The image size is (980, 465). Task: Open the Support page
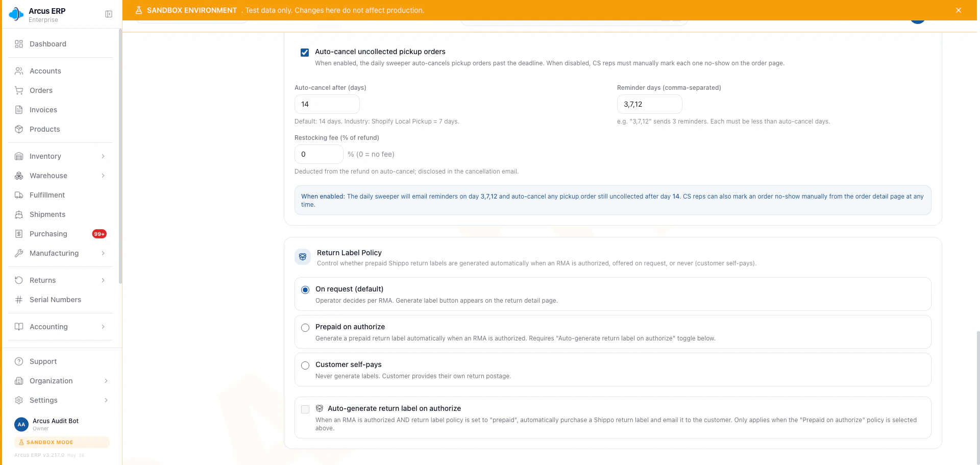click(61, 361)
